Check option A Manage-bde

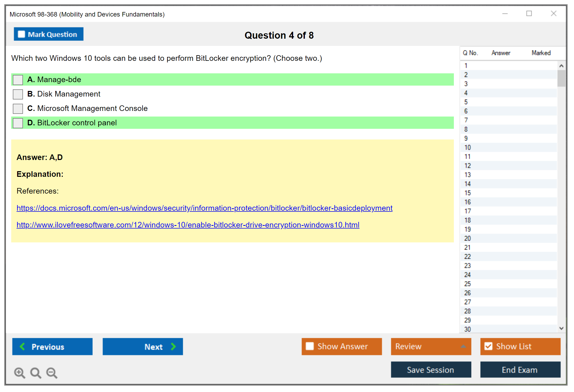point(18,80)
